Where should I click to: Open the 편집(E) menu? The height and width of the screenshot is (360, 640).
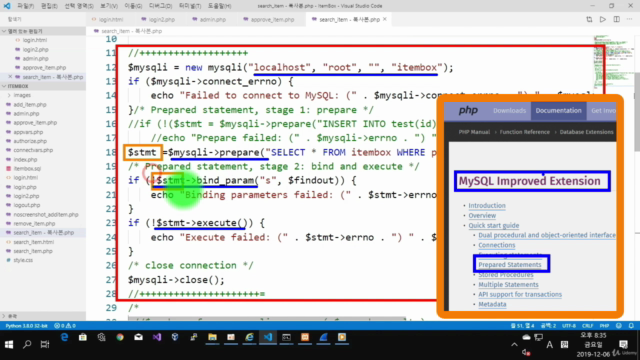49,6
